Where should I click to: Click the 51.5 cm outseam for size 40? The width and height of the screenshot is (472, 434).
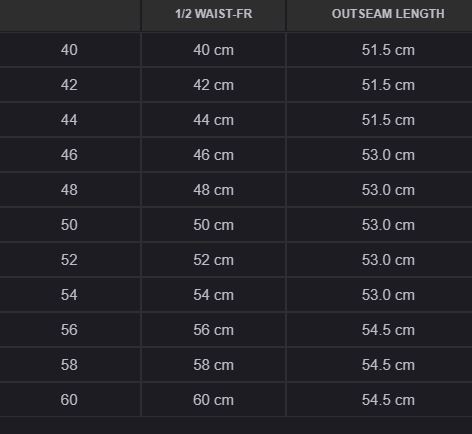point(388,50)
